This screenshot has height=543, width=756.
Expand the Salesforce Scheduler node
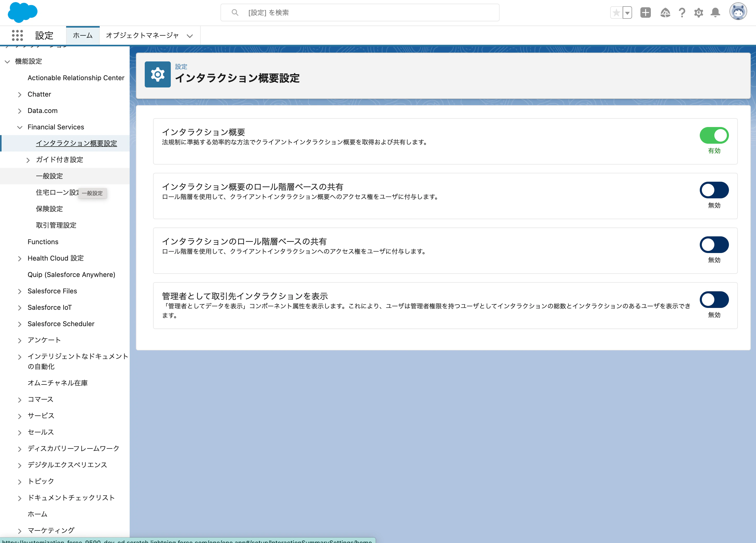point(20,324)
